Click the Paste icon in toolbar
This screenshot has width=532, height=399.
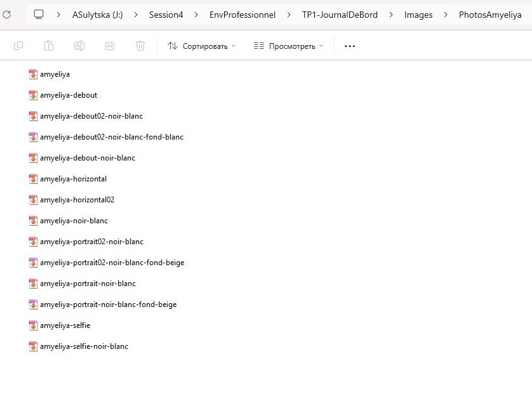(x=49, y=46)
